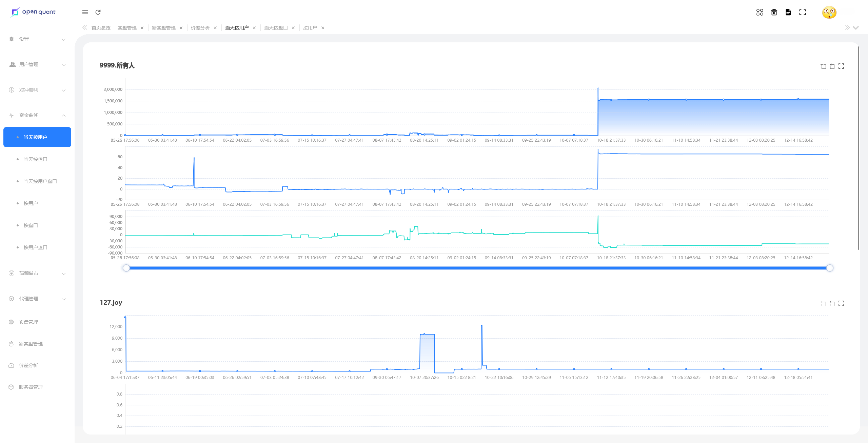This screenshot has height=443, width=868.
Task: Click zoom restore icon on 127.joy chart
Action: click(832, 303)
